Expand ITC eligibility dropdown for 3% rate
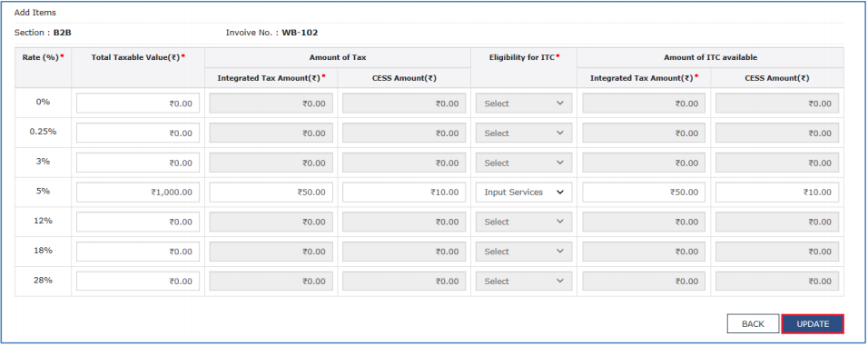Screen dimensions: 868x346 (x=524, y=163)
